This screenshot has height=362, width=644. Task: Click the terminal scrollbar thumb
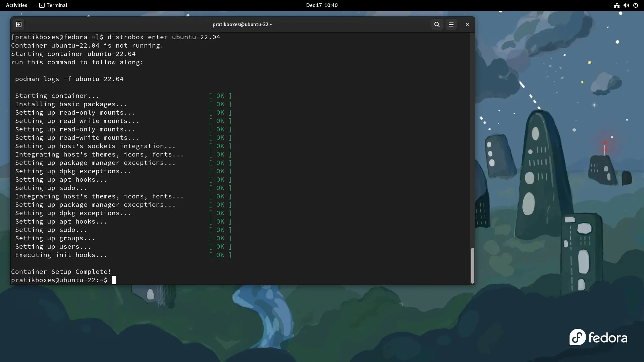point(472,266)
